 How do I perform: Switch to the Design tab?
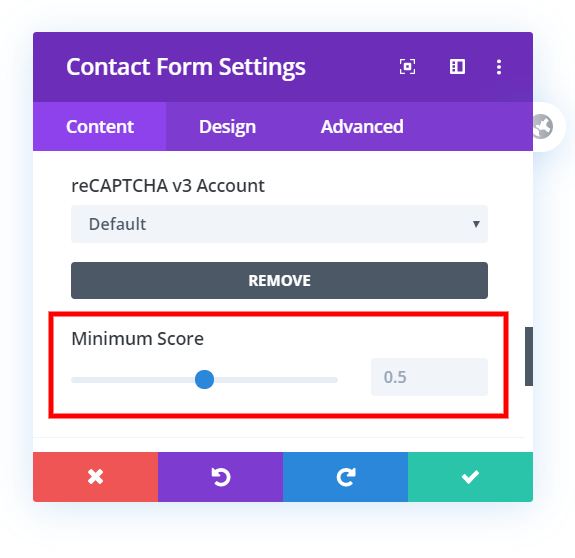click(227, 126)
